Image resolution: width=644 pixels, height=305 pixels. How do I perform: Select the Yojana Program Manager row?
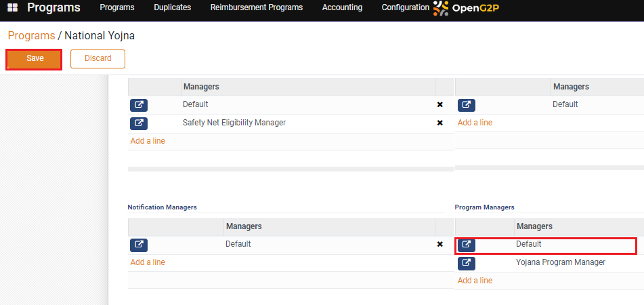pos(560,262)
